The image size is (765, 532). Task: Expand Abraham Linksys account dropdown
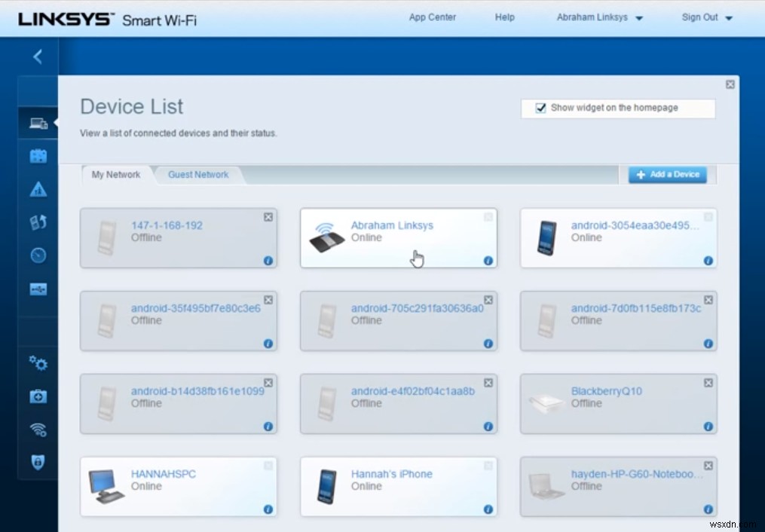click(x=600, y=17)
